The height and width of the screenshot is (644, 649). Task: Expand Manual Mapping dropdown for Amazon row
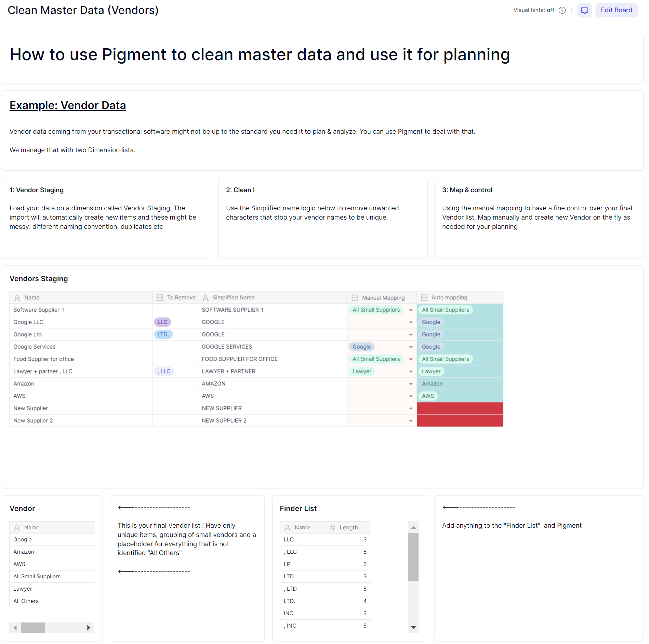[x=411, y=384]
